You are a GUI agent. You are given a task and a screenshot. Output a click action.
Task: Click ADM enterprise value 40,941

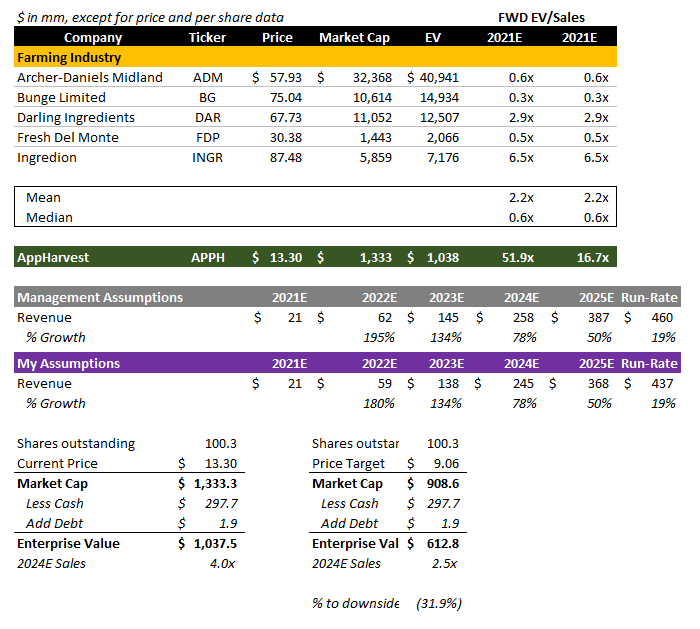point(439,78)
